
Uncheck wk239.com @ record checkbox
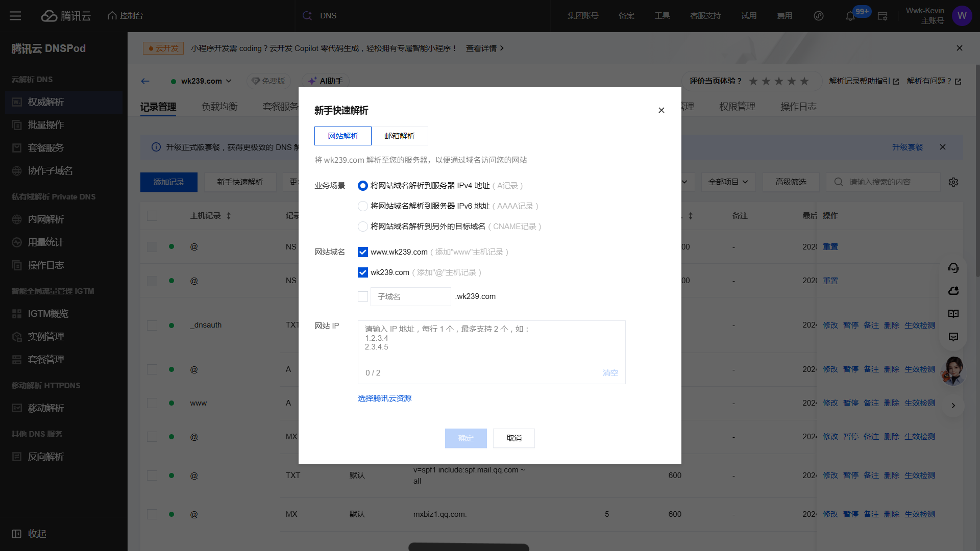363,272
